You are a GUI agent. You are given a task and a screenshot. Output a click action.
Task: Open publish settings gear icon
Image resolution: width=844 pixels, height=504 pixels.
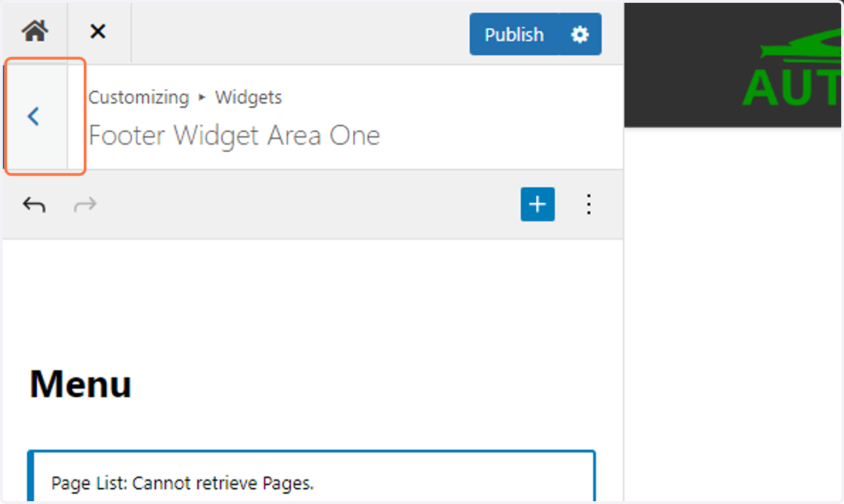pos(580,34)
